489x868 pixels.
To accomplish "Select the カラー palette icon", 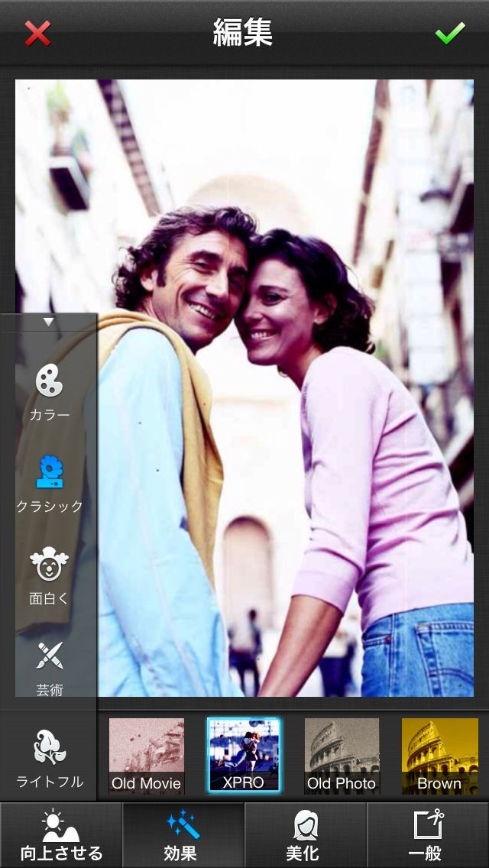I will click(x=49, y=381).
